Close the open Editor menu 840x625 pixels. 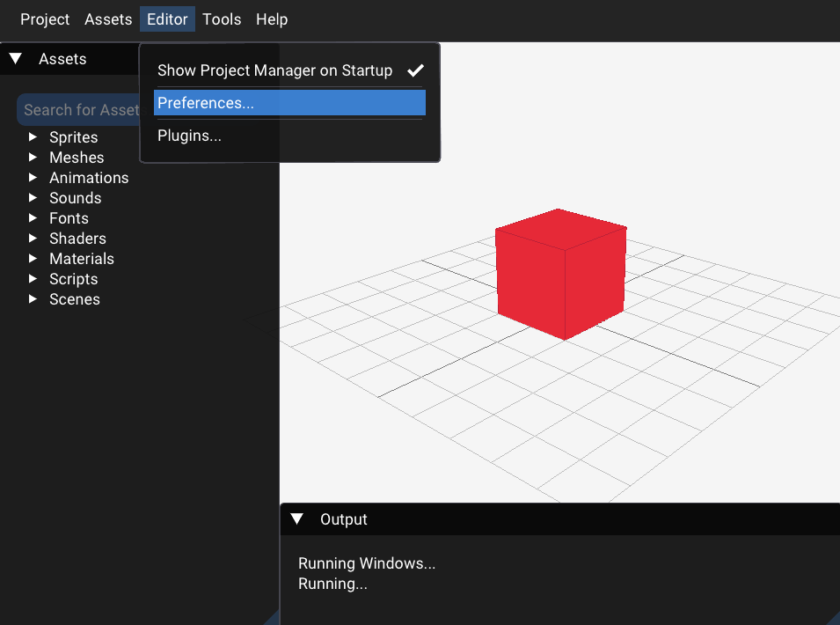pyautogui.click(x=167, y=19)
